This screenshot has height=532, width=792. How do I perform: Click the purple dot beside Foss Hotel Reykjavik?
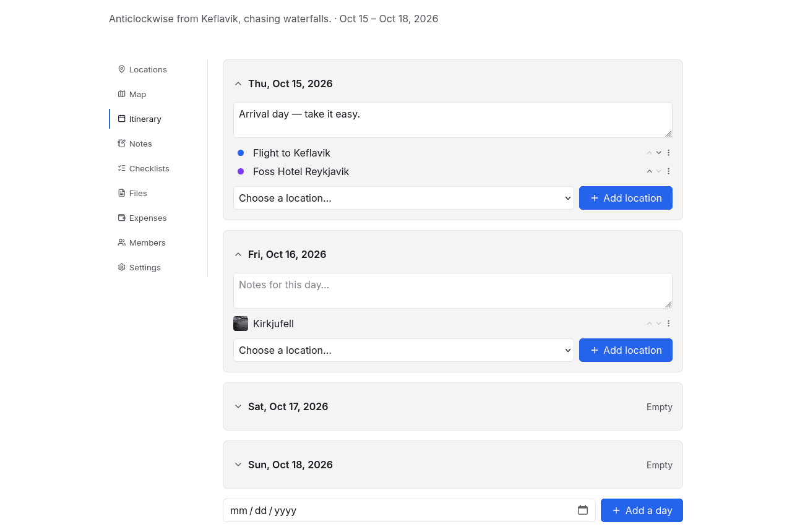241,171
